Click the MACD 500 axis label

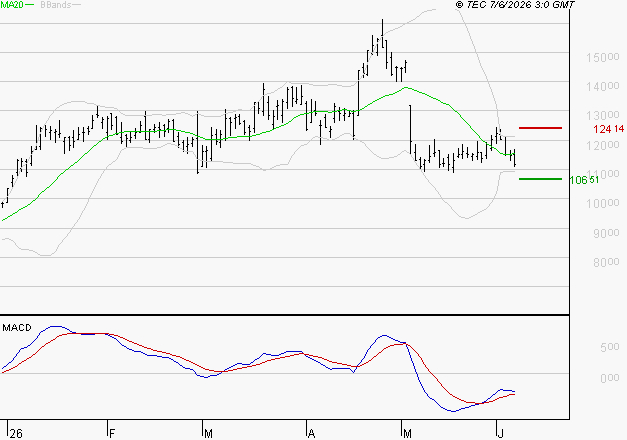pyautogui.click(x=610, y=347)
